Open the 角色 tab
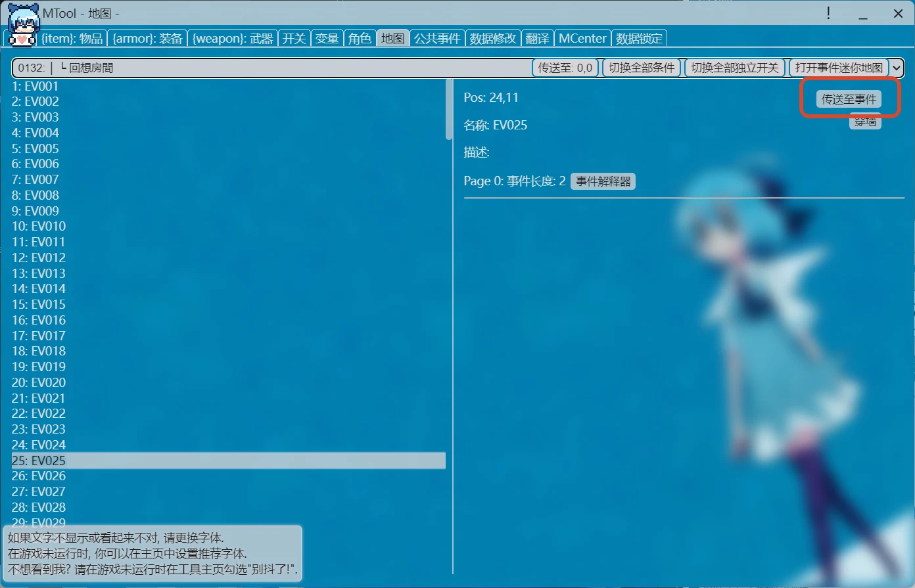This screenshot has height=588, width=915. click(360, 39)
